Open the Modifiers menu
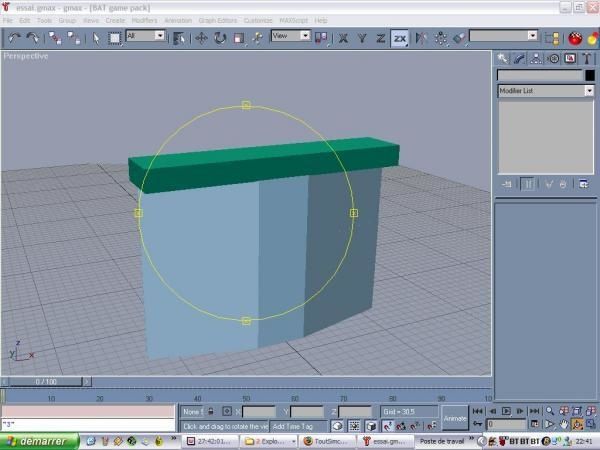 pyautogui.click(x=144, y=20)
